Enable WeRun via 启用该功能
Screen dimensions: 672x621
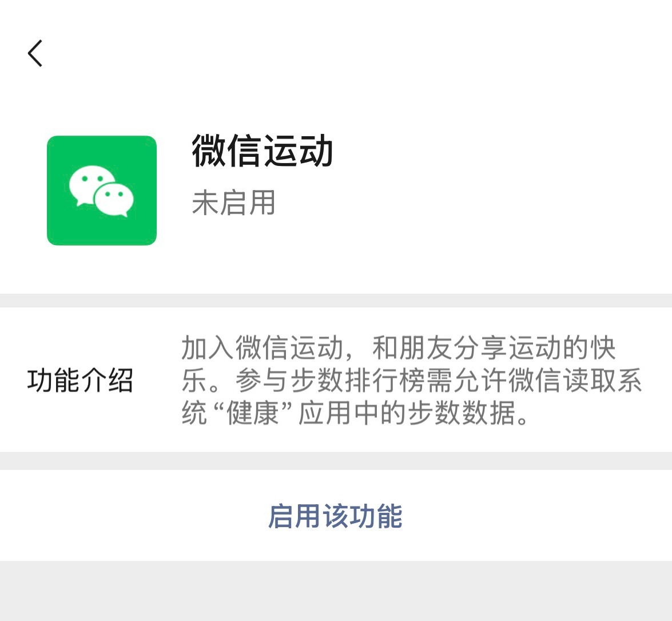click(335, 516)
